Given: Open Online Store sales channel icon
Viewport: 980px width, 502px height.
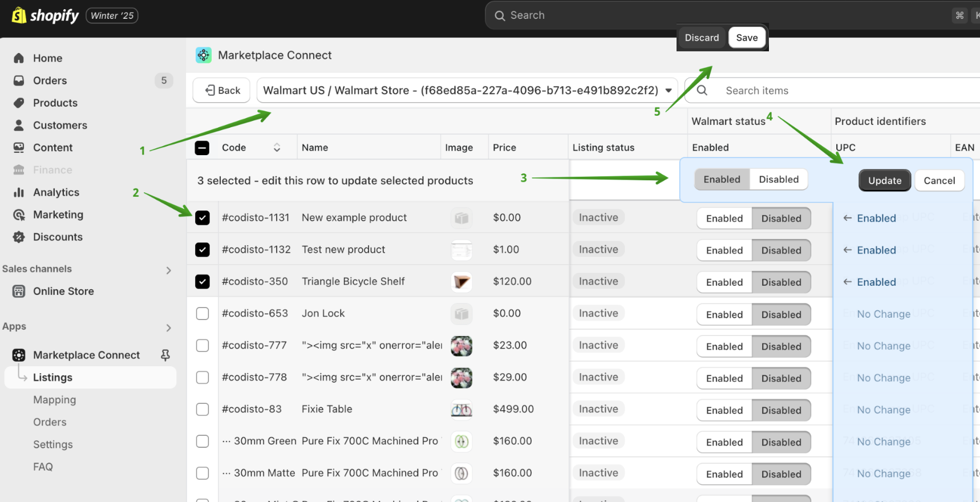Looking at the screenshot, I should (x=19, y=291).
